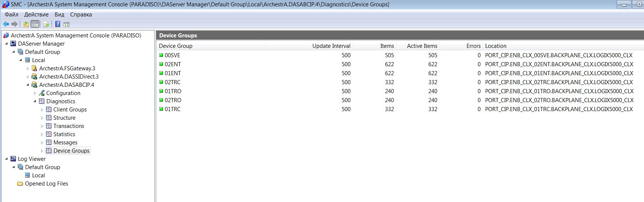Open the Действие menu
Viewport: 644px width, 202px height.
[x=36, y=15]
